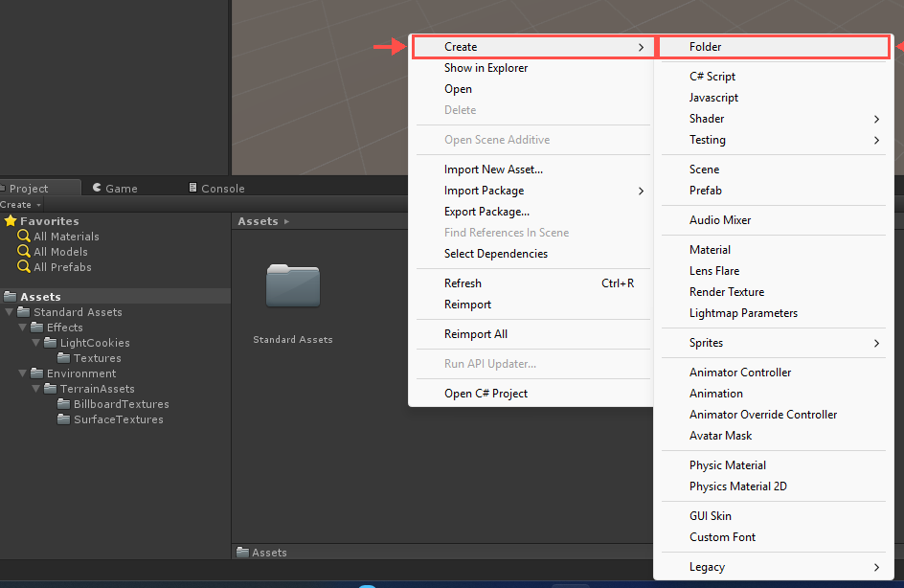
Task: Create a GUI Skin
Action: [x=773, y=516]
